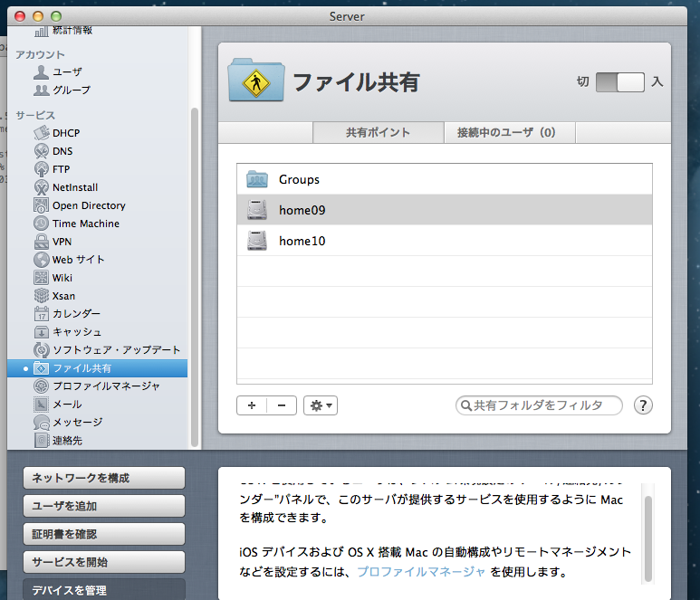
Task: Click the home10 drive icon
Action: (257, 241)
